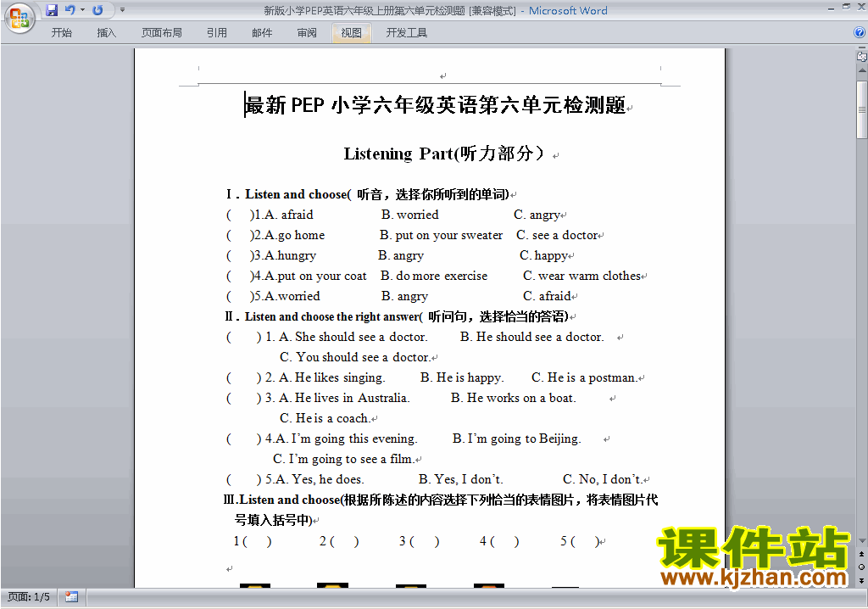Click the vertical scrollbar thumb

point(861,109)
